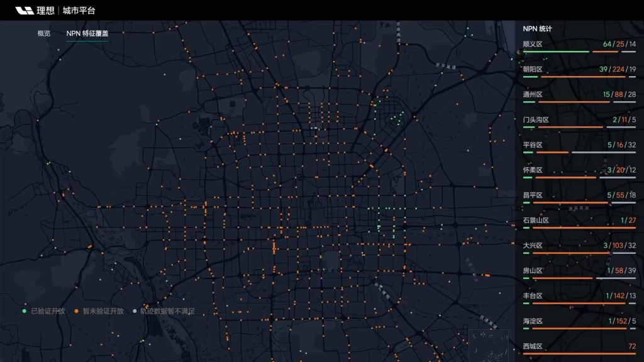Viewport: 644px width, 362px height.
Task: Click the orange 暂未验证开放 legend dot
Action: [x=76, y=311]
